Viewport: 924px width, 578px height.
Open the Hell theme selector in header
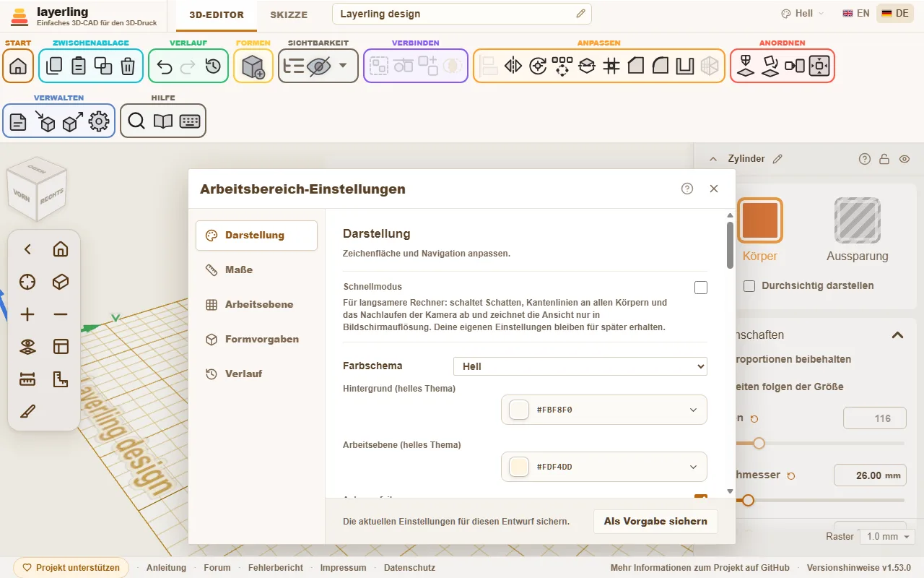click(x=802, y=14)
